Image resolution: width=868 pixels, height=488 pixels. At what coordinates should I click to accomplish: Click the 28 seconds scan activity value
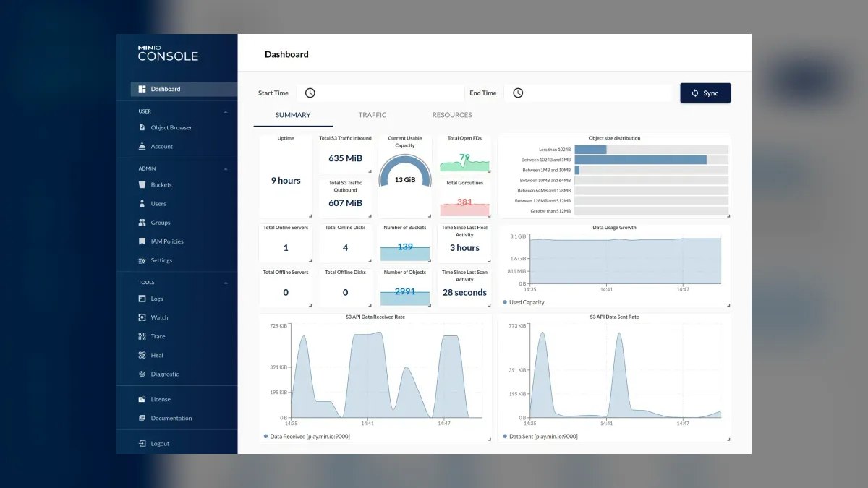(464, 293)
